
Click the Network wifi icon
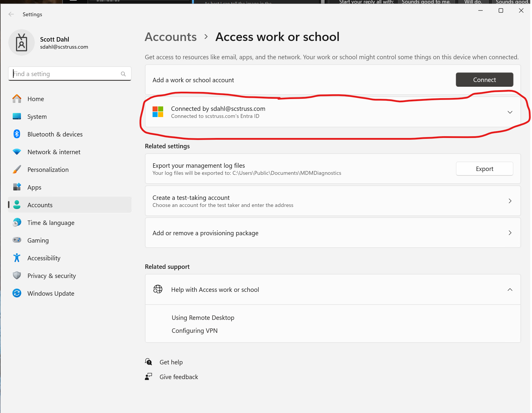point(17,152)
